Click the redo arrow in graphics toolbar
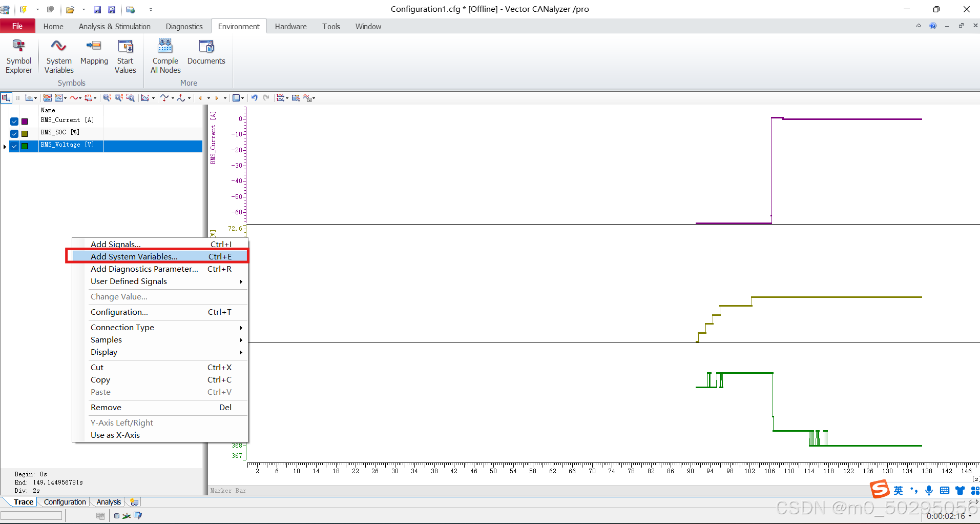Viewport: 980px width, 524px height. tap(266, 98)
